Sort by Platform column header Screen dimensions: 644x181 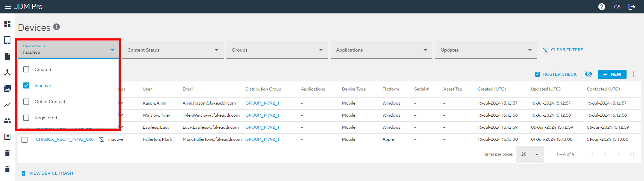pyautogui.click(x=390, y=89)
